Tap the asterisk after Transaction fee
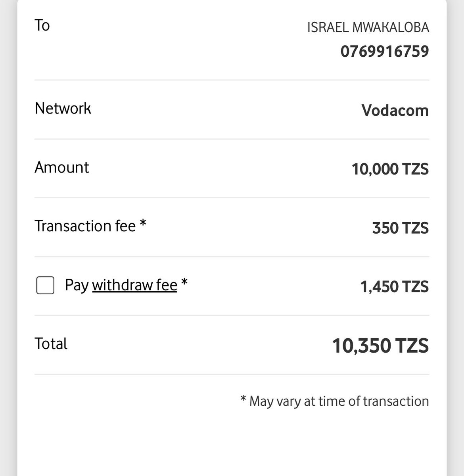The width and height of the screenshot is (464, 476). click(x=143, y=224)
